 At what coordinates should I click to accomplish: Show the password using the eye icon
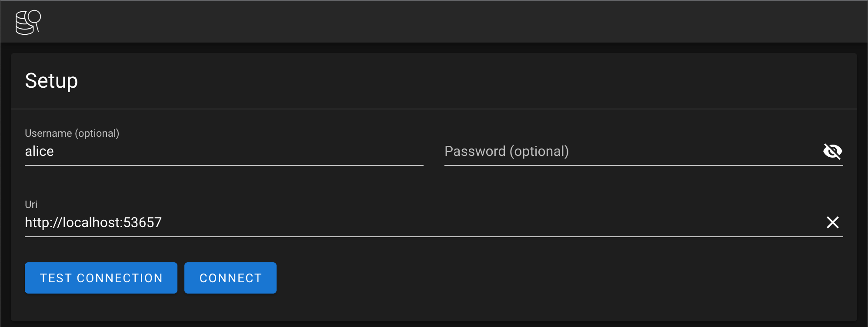832,151
